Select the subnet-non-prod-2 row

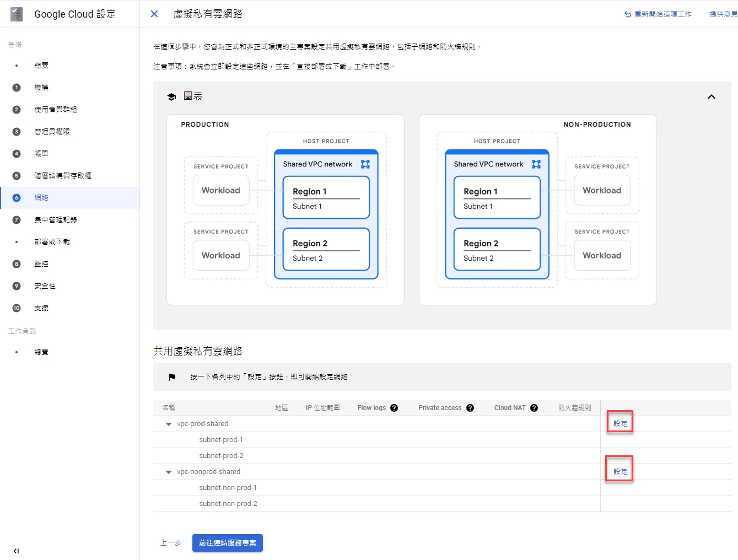tap(442, 504)
